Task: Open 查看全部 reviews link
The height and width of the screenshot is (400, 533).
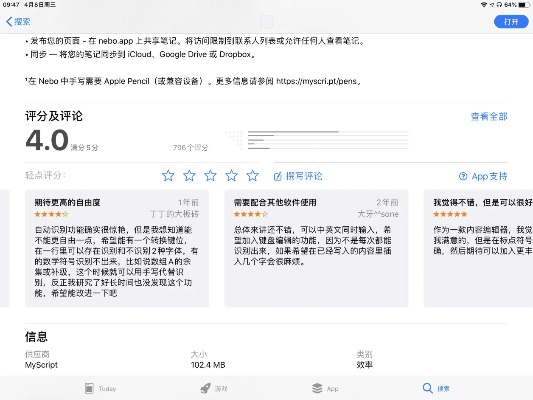Action: coord(489,117)
